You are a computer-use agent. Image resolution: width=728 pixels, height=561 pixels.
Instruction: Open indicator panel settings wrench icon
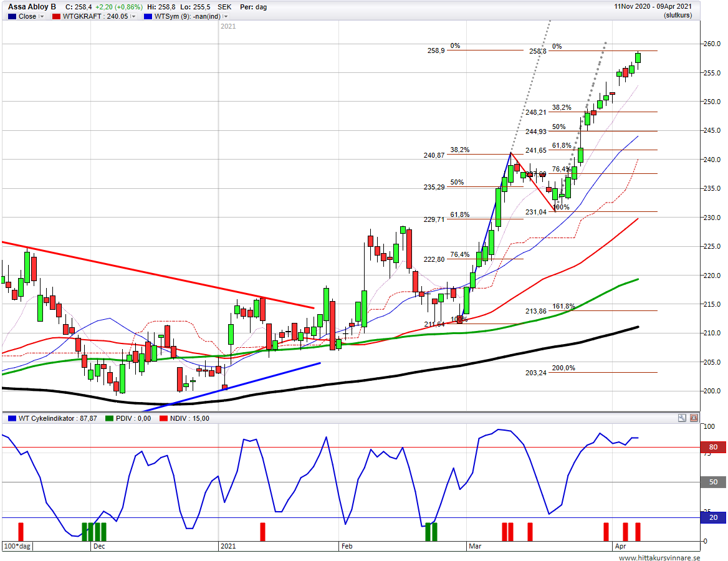[x=682, y=418]
